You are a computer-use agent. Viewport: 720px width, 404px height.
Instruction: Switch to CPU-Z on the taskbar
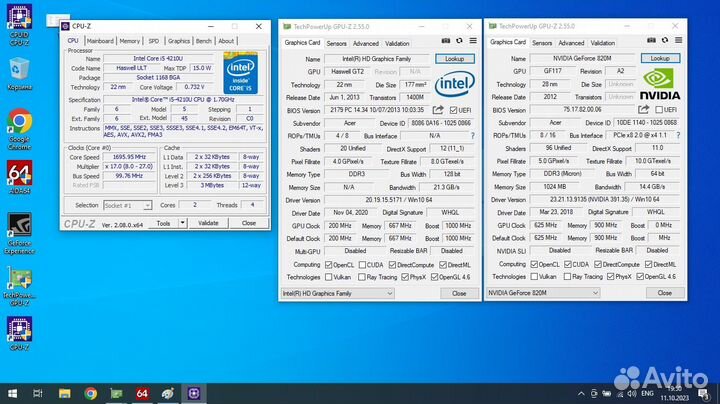194,393
